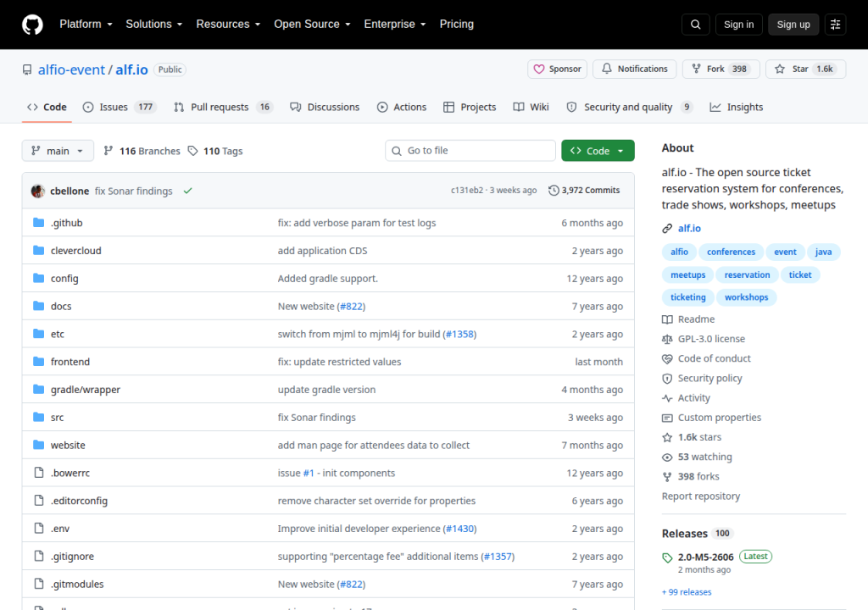Viewport: 868px width, 610px height.
Task: Click the .gitmodules file icon
Action: coord(39,584)
